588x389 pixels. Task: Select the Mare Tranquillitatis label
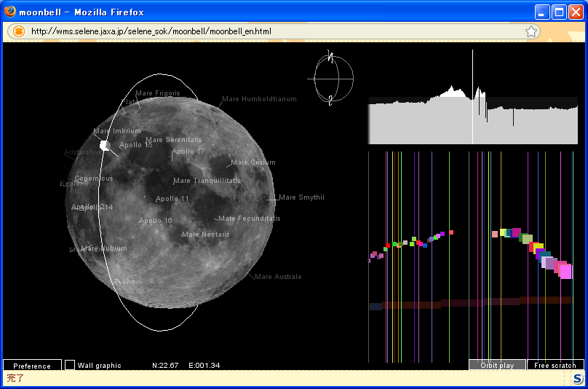[x=207, y=181]
